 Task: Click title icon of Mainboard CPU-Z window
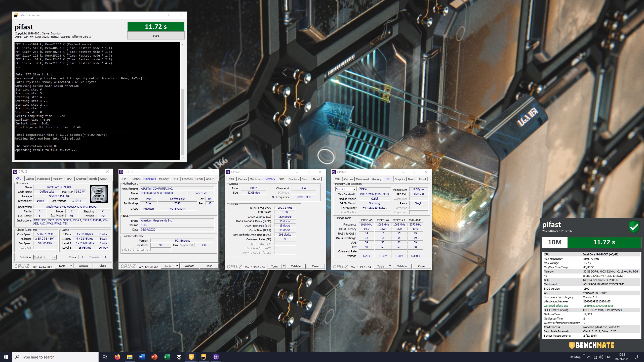point(121,172)
